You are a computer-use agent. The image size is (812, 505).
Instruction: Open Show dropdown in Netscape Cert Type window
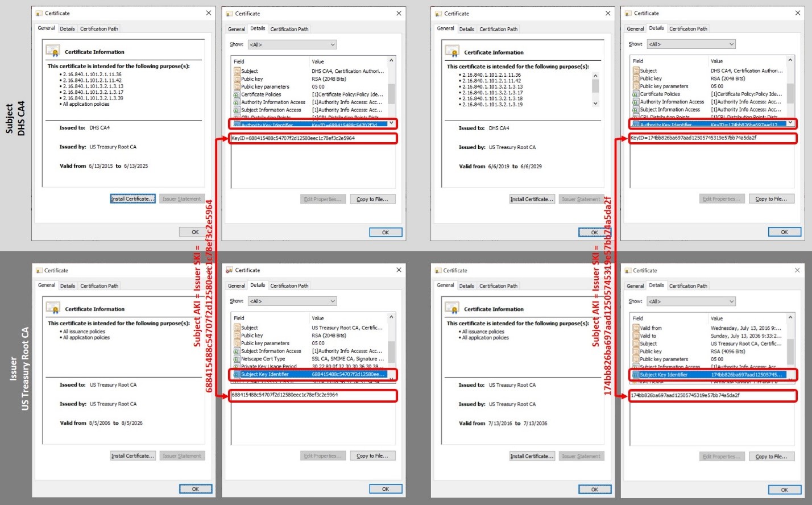click(292, 301)
